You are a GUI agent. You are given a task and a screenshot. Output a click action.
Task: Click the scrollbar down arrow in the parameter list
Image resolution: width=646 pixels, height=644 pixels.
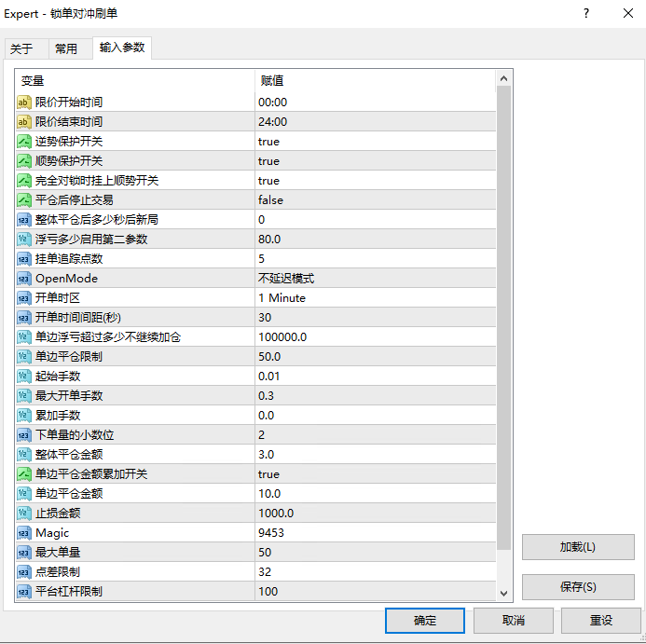(x=503, y=593)
